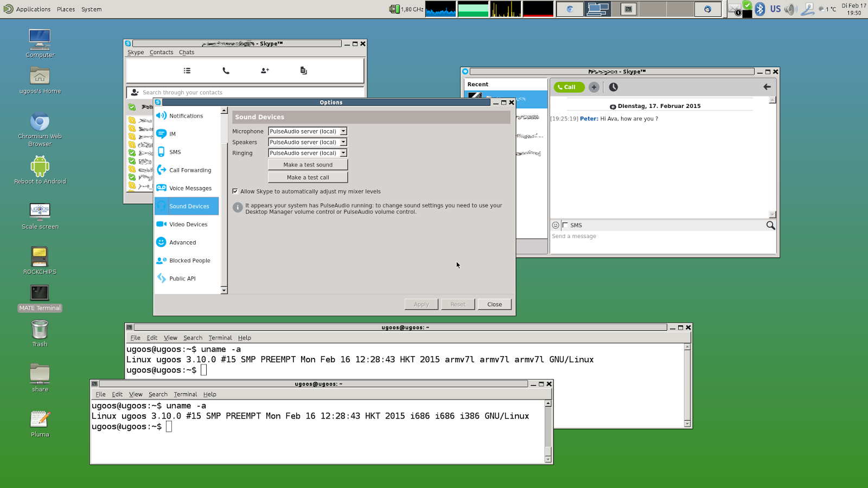Click the Apply button in Options
The image size is (868, 488).
point(421,304)
